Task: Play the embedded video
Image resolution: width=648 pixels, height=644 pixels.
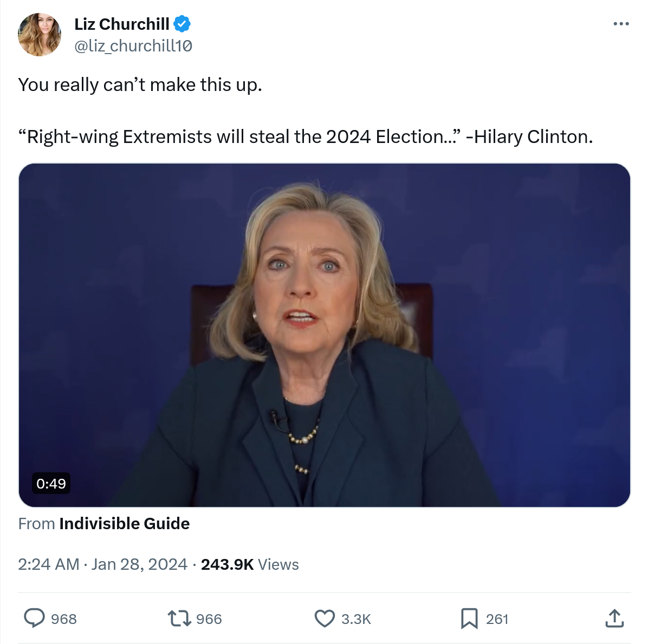Action: [x=324, y=335]
